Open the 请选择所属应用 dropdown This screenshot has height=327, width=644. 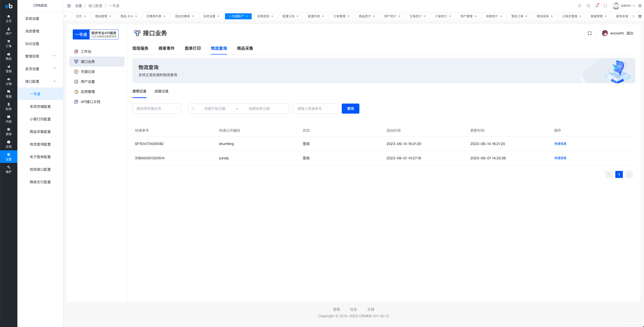click(157, 109)
